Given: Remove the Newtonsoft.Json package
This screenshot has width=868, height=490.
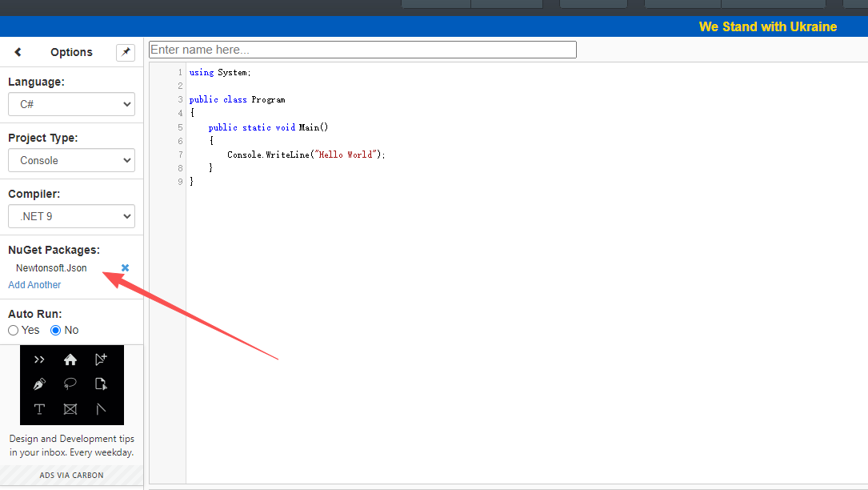Looking at the screenshot, I should pyautogui.click(x=124, y=268).
